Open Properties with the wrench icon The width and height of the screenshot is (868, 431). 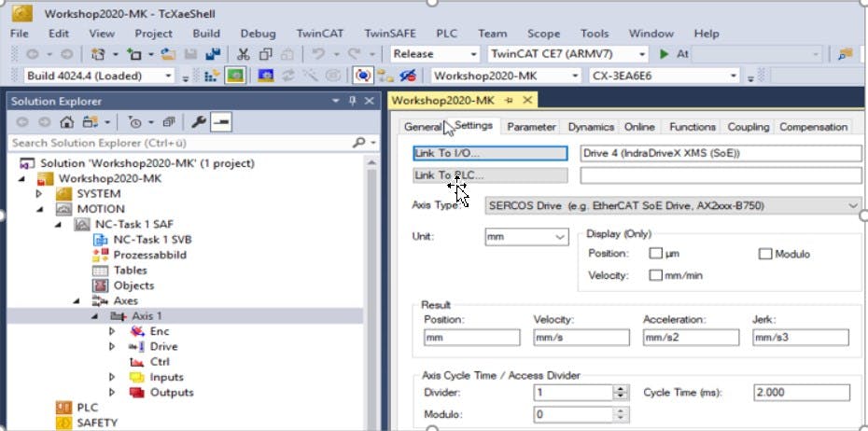[198, 121]
